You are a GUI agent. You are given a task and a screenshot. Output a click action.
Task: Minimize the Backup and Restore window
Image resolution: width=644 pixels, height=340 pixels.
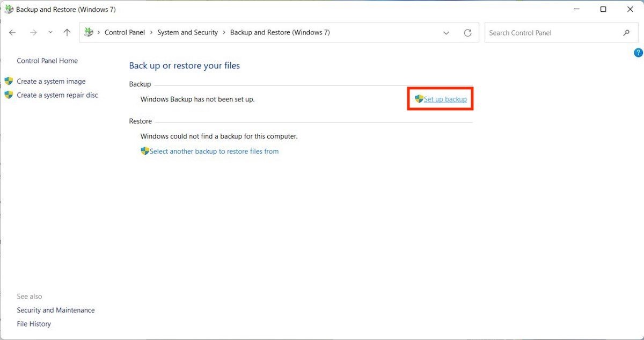(x=577, y=9)
